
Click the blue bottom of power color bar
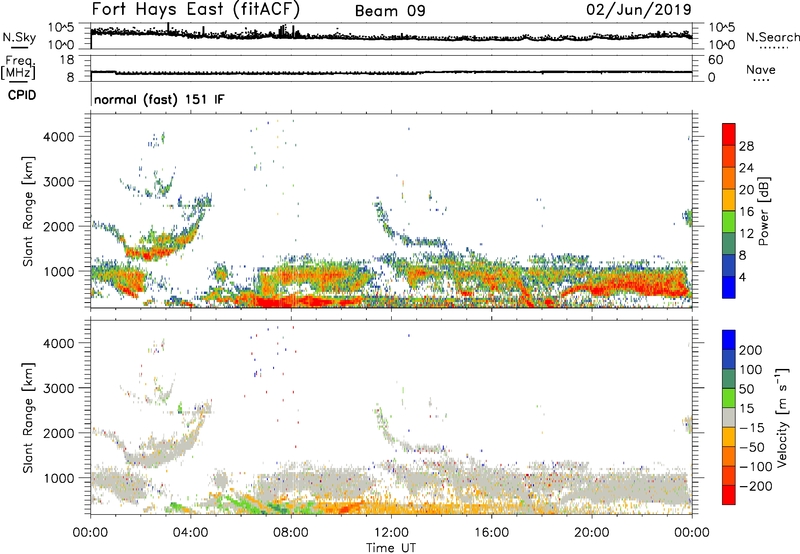729,288
